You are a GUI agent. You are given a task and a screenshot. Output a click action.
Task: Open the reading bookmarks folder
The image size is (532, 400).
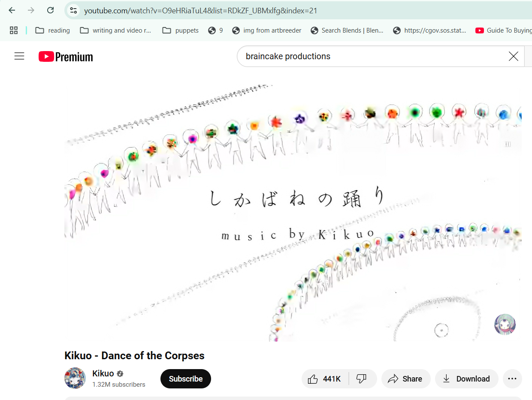(53, 30)
